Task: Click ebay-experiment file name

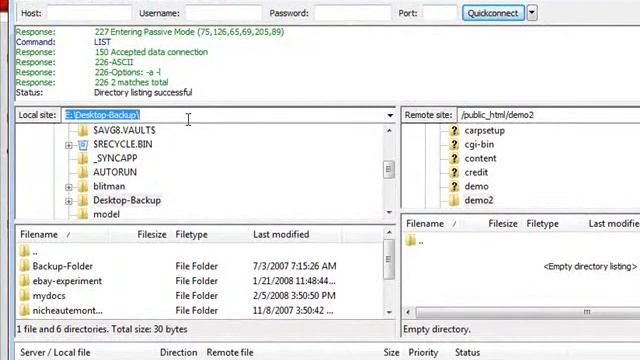Action: tap(67, 281)
